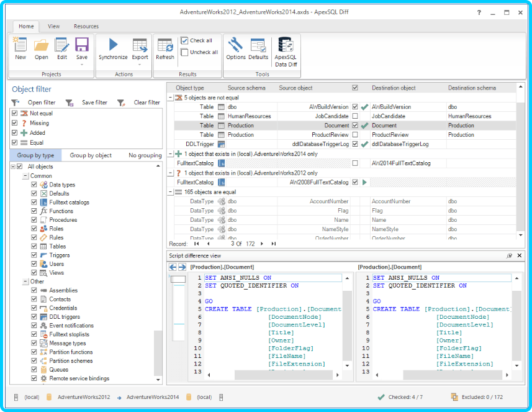Start Synchronize action
532x412 pixels.
click(x=113, y=48)
